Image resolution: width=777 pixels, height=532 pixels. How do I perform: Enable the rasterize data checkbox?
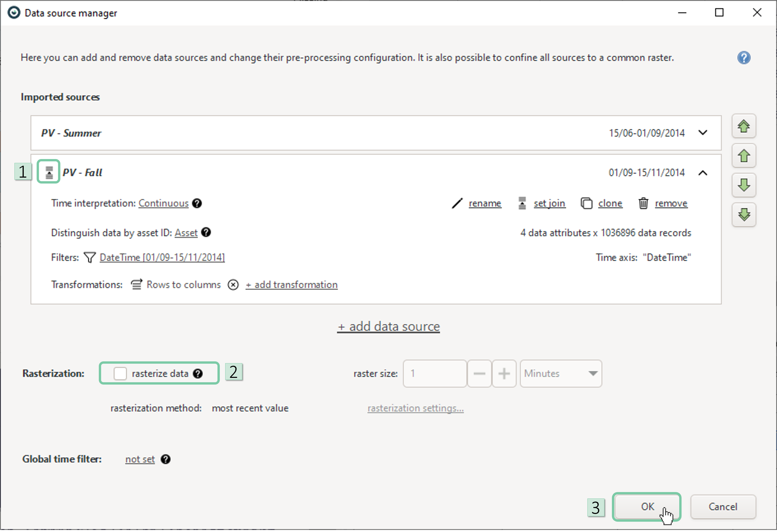[x=120, y=374]
